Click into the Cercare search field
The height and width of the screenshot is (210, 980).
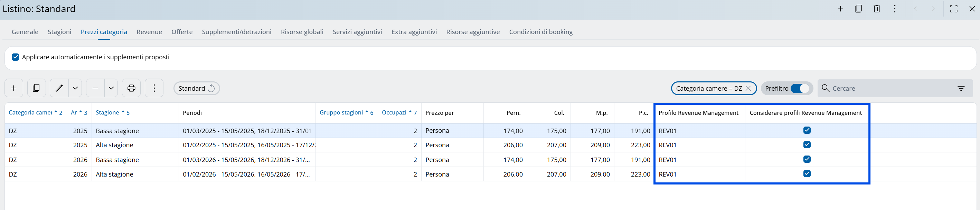[x=890, y=89]
